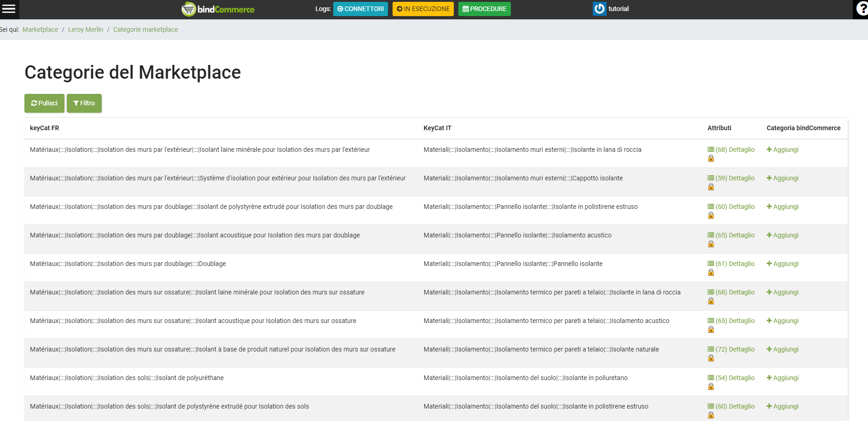Click Aggiungi for Isolante in poliuretano row
This screenshot has height=421, width=868.
[782, 378]
